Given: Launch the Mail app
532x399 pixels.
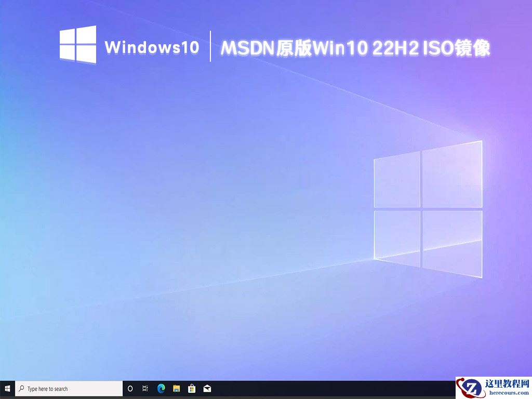Looking at the screenshot, I should (x=207, y=389).
